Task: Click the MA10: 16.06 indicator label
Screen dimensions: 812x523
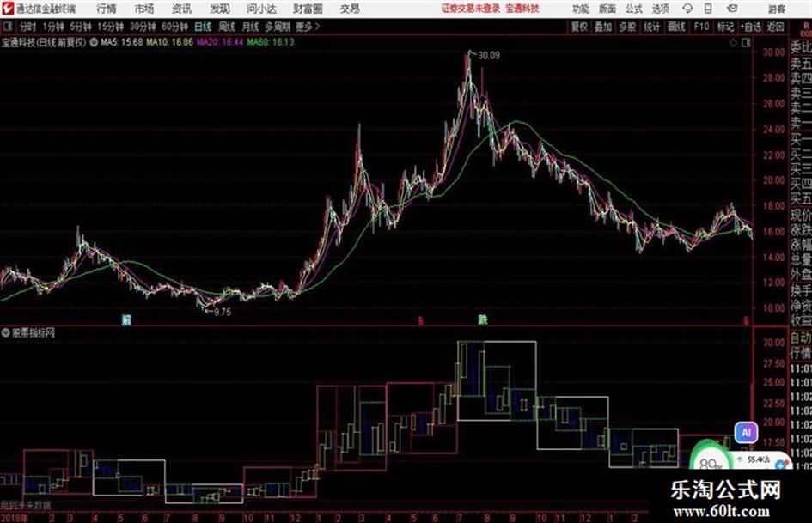Action: (169, 42)
